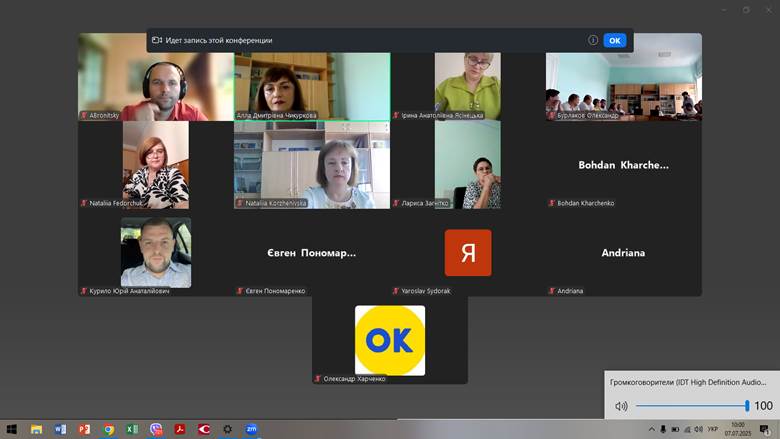Open Adobe Acrobat from the taskbar
The image size is (780, 439).
[x=180, y=429]
